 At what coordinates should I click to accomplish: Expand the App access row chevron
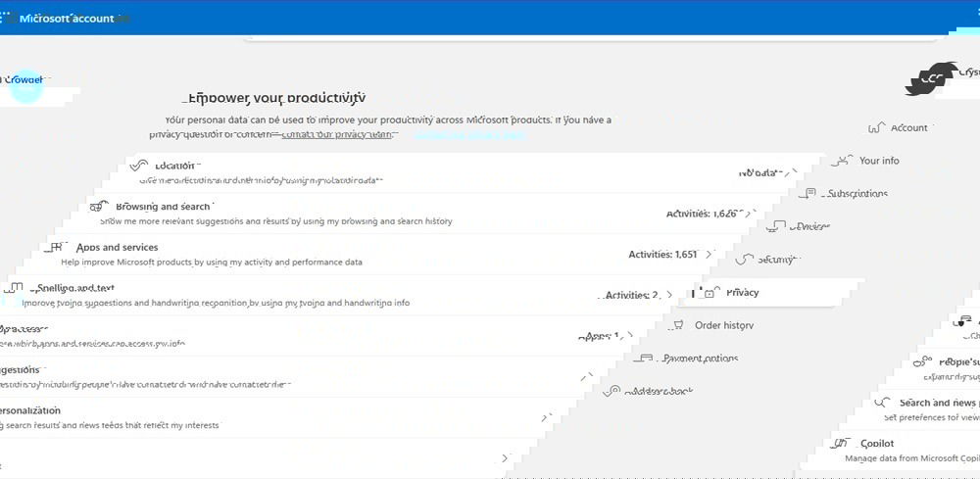[628, 336]
